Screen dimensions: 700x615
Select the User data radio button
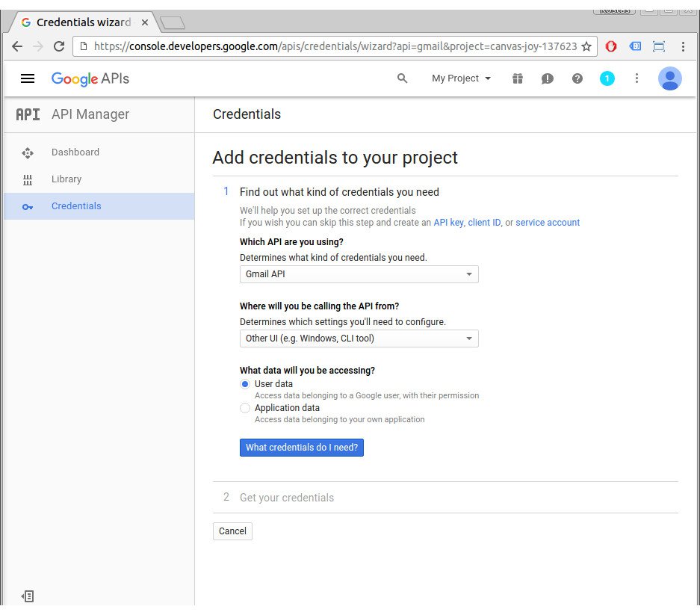(x=244, y=384)
